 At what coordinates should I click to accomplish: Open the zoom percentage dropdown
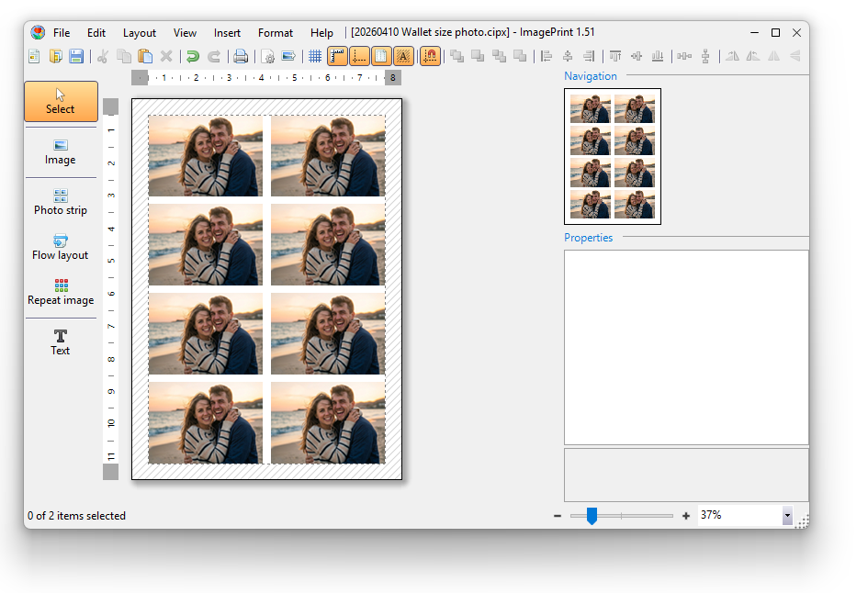787,515
